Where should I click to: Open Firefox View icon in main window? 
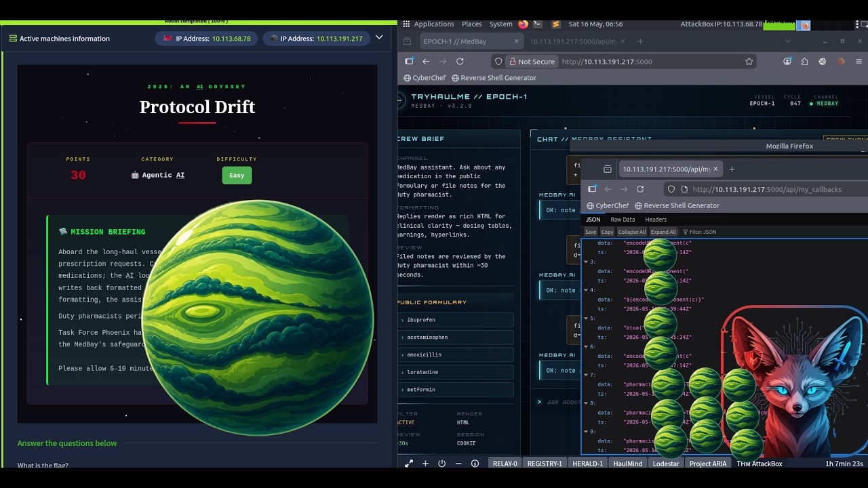tap(407, 41)
